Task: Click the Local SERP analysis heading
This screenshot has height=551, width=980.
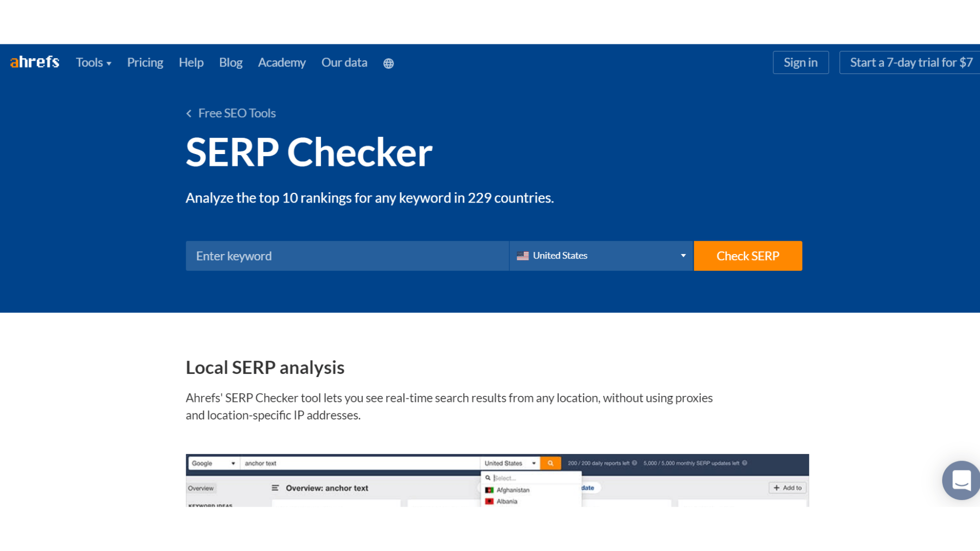Action: pos(265,367)
